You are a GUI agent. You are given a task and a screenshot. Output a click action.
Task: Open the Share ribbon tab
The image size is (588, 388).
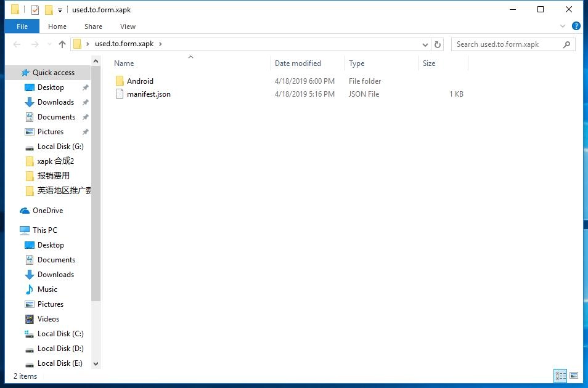(93, 26)
